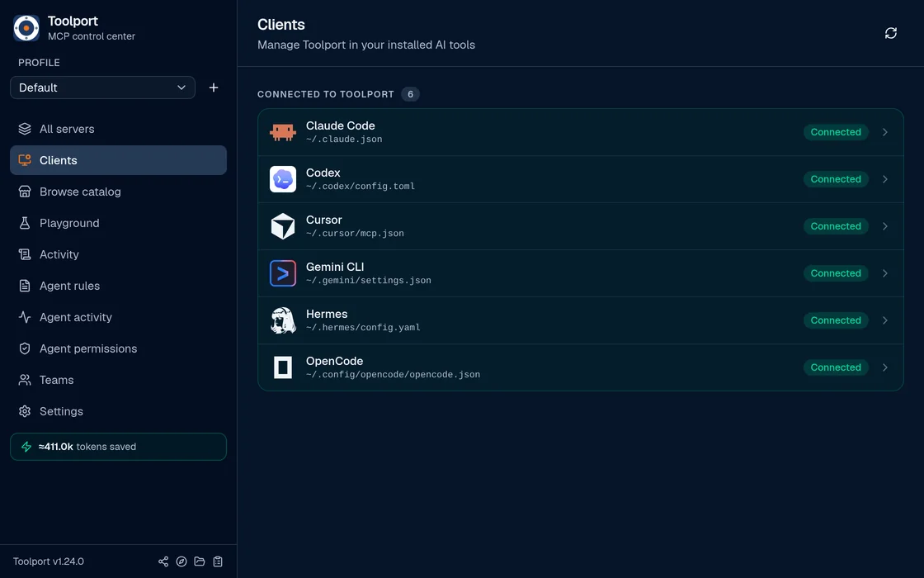The image size is (924, 578).
Task: Expand the Cursor row chevron
Action: (885, 226)
